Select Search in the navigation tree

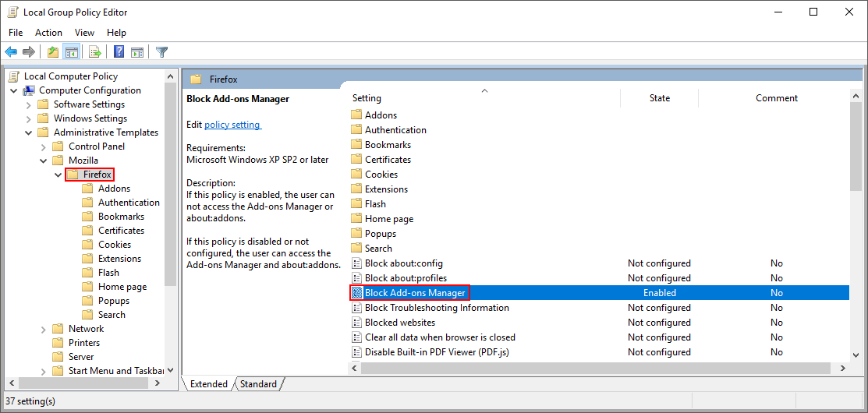[x=112, y=315]
